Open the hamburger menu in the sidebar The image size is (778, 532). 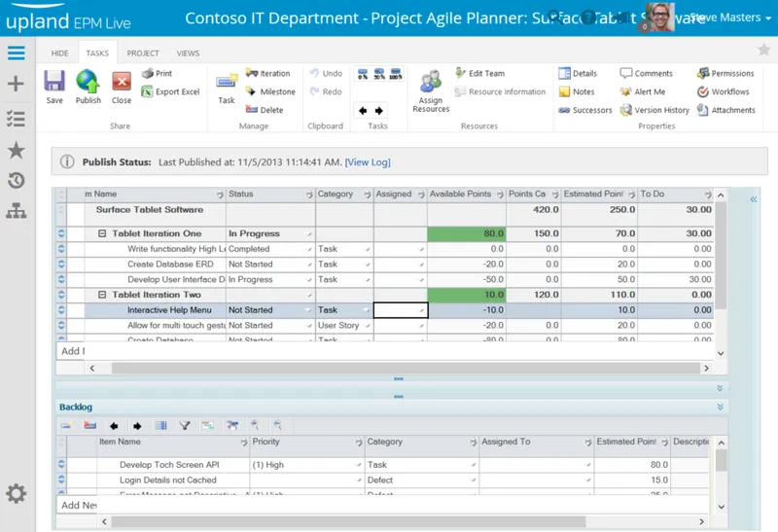17,53
